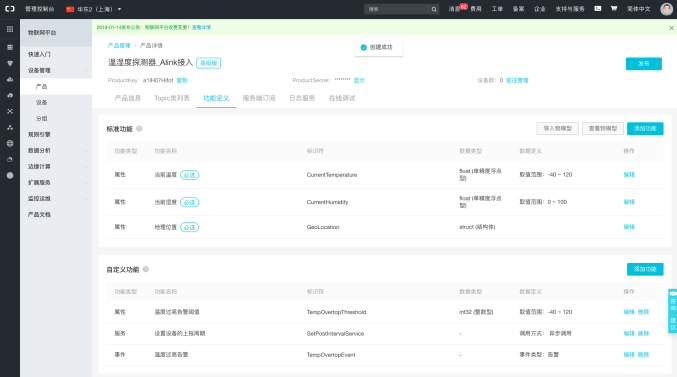Click the cross-shaped network icon in the left rail
The width and height of the screenshot is (677, 377).
[x=10, y=111]
